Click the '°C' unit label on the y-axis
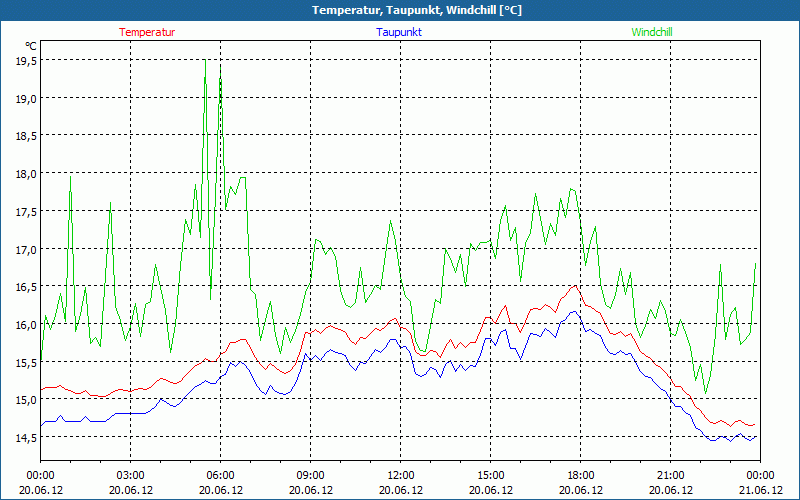The height and width of the screenshot is (500, 800). (31, 46)
